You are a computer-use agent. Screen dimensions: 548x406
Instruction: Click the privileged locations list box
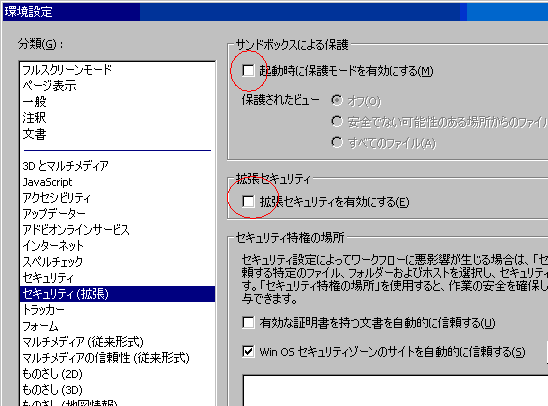(395, 390)
